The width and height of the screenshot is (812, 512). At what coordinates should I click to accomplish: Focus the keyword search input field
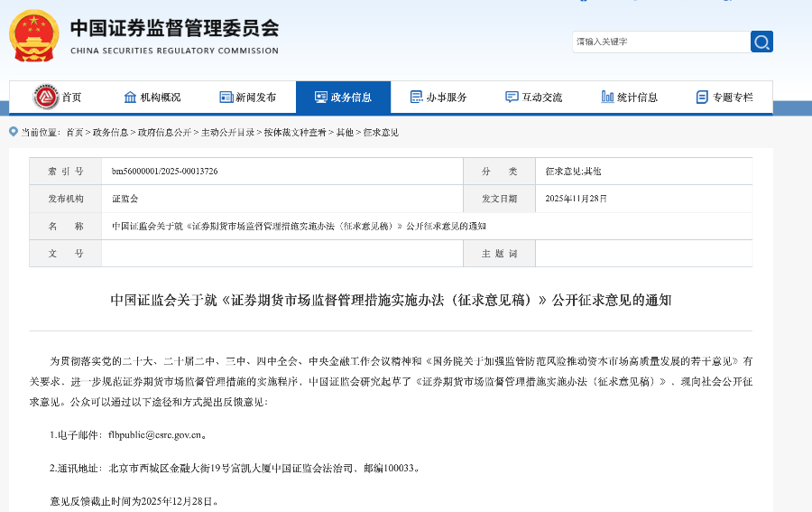tap(659, 42)
